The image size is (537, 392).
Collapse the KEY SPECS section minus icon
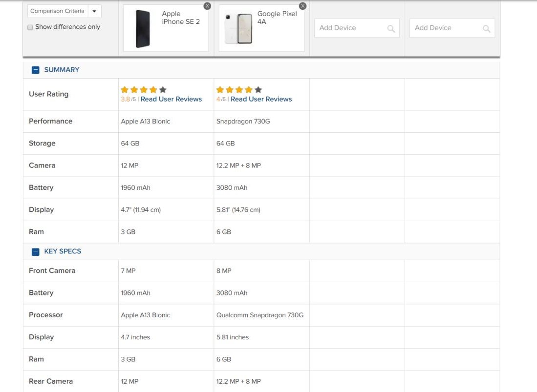coord(35,251)
